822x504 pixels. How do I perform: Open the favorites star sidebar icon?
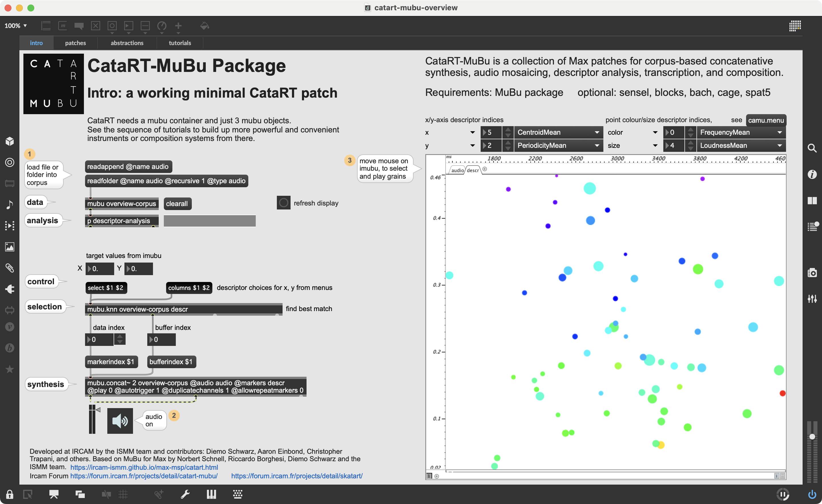(10, 369)
